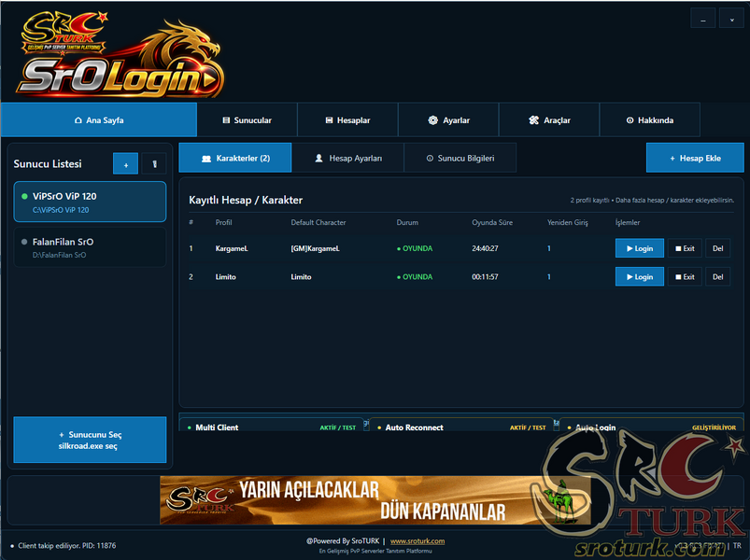
Task: Select the Karakterler (2) sub-tab
Action: click(x=234, y=158)
